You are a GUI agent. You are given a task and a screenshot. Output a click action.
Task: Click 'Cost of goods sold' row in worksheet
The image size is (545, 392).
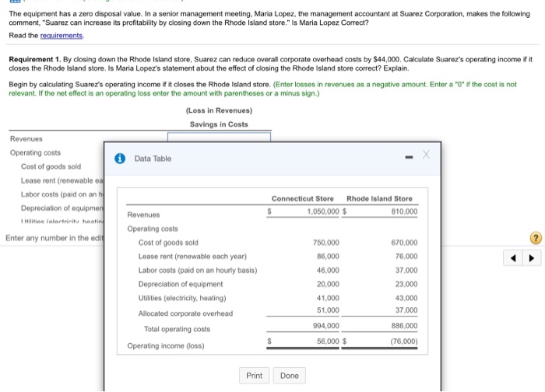pos(51,166)
